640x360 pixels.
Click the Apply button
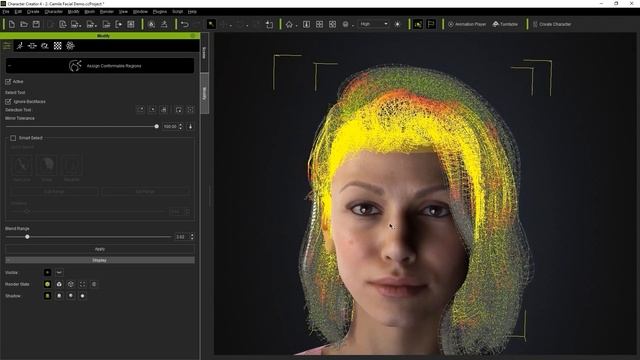[100, 249]
